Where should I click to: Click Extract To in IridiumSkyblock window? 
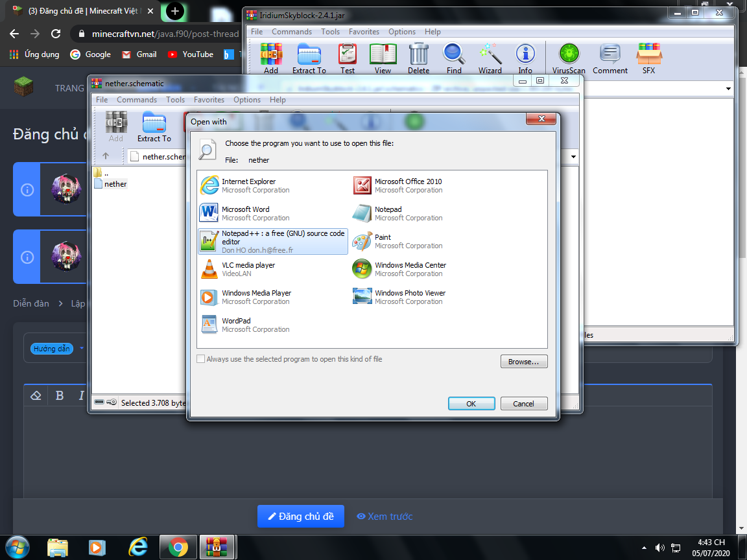tap(309, 58)
